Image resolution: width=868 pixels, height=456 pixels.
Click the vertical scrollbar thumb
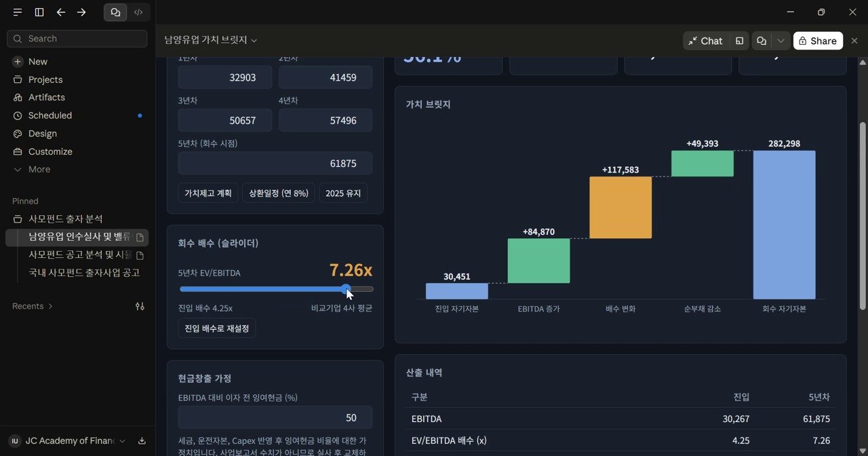(863, 217)
